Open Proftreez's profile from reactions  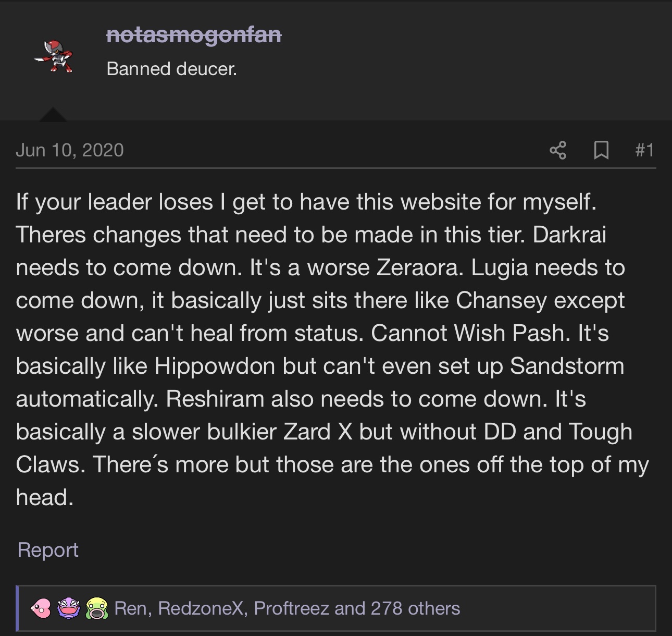(291, 608)
